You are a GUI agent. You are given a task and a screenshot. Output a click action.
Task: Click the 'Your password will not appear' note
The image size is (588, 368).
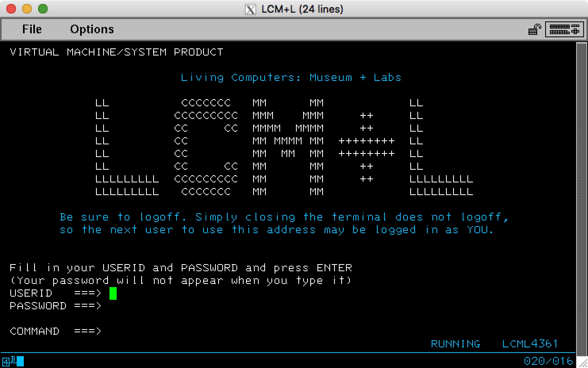pyautogui.click(x=181, y=281)
